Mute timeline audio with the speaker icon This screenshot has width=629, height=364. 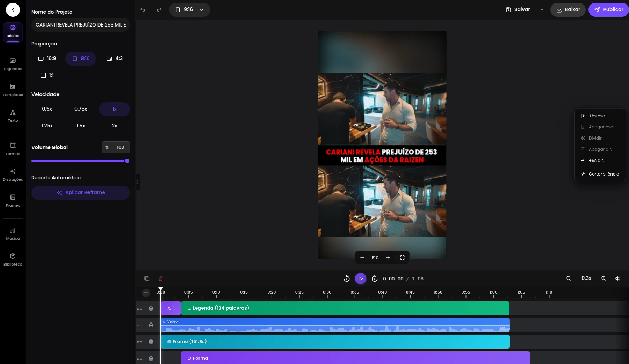(617, 278)
